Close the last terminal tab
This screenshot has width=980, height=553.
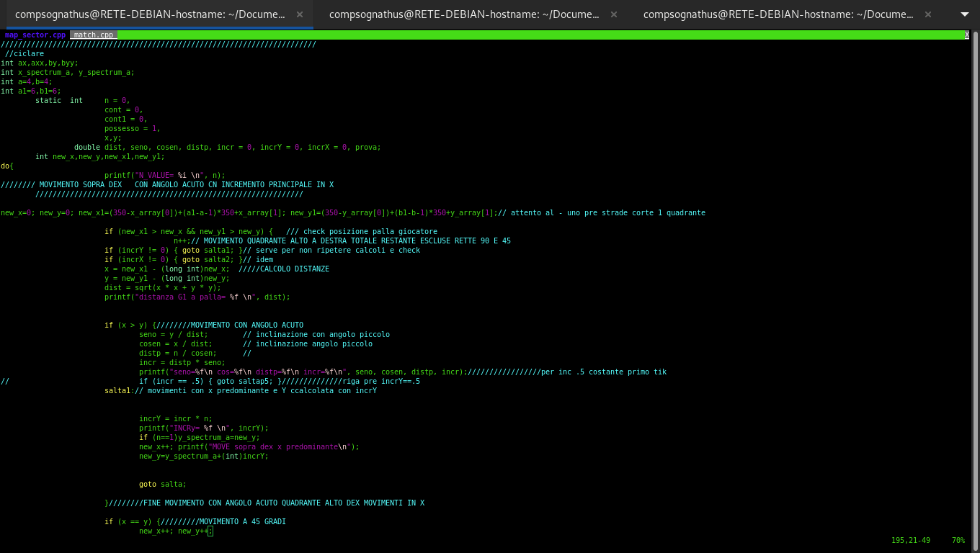tap(928, 14)
